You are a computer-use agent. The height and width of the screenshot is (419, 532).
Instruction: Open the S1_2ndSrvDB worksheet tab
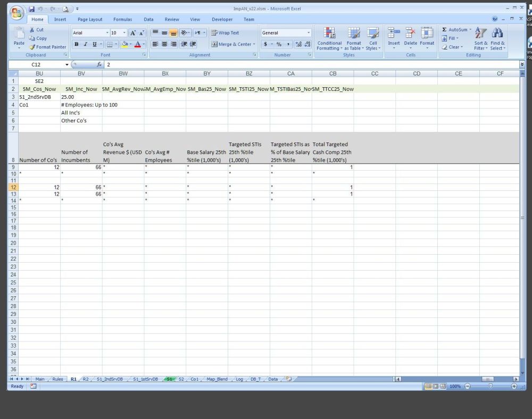tap(110, 379)
